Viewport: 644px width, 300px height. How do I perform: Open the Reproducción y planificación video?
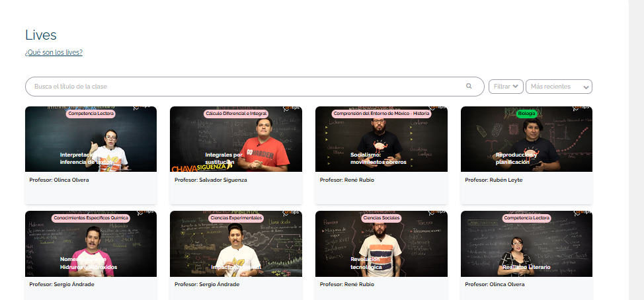(x=526, y=139)
